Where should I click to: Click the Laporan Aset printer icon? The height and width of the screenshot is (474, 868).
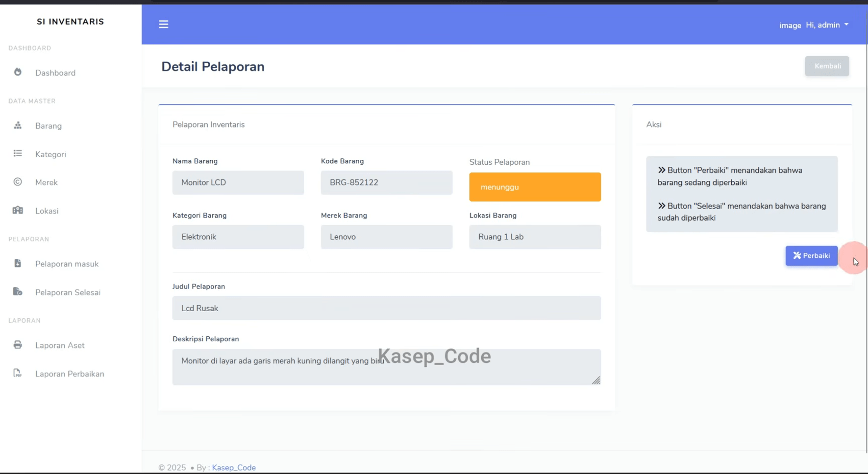pyautogui.click(x=18, y=344)
